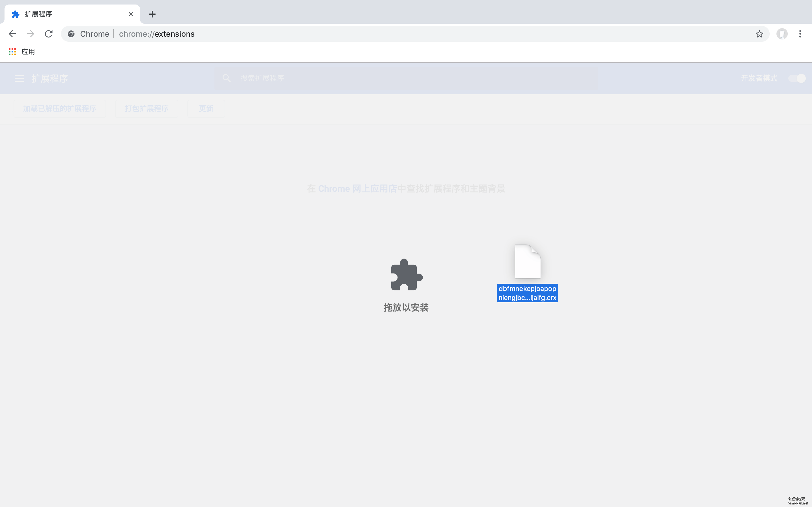Screen dimensions: 812x507
Task: Click the browser forward arrow
Action: 30,34
